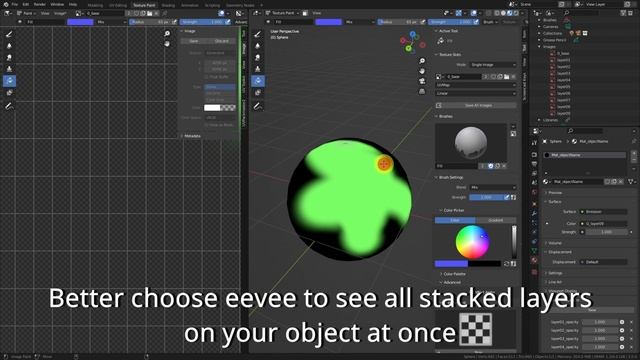The width and height of the screenshot is (640, 360).
Task: Select the Fill tool in image editor
Action: point(9,81)
